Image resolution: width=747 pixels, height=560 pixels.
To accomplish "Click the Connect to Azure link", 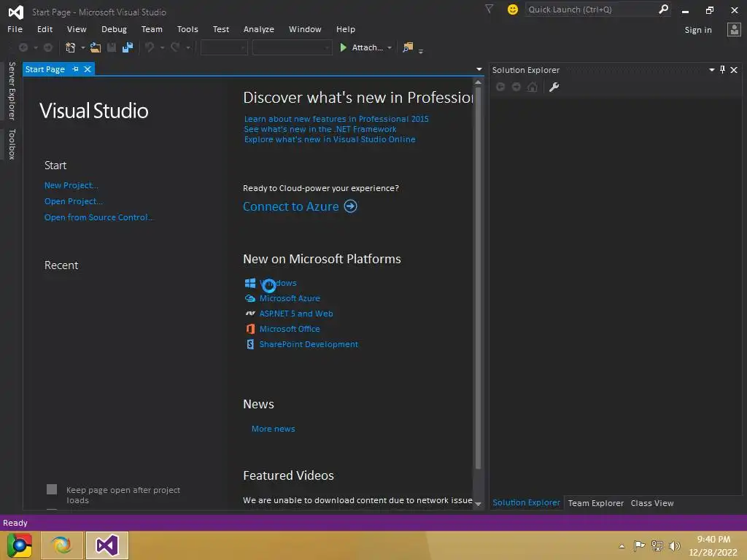I will pos(290,206).
